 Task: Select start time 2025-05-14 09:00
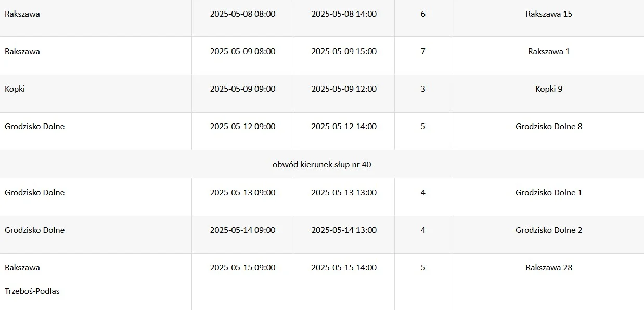(x=242, y=230)
